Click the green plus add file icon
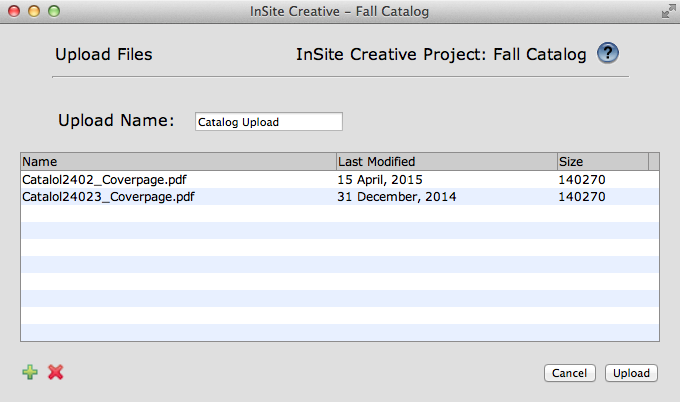Viewport: 680px width, 402px height. [x=30, y=372]
